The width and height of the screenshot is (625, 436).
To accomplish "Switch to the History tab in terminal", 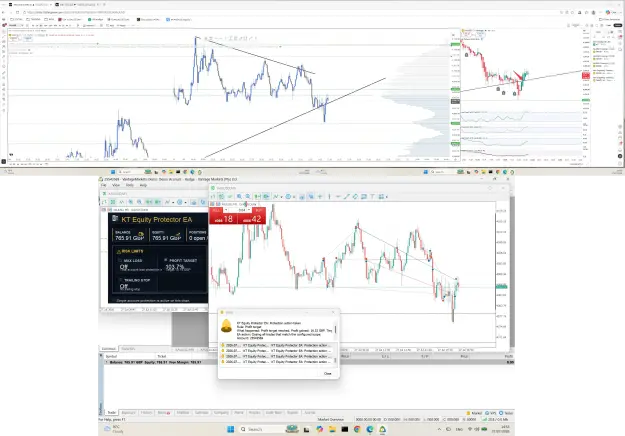I will [x=146, y=413].
